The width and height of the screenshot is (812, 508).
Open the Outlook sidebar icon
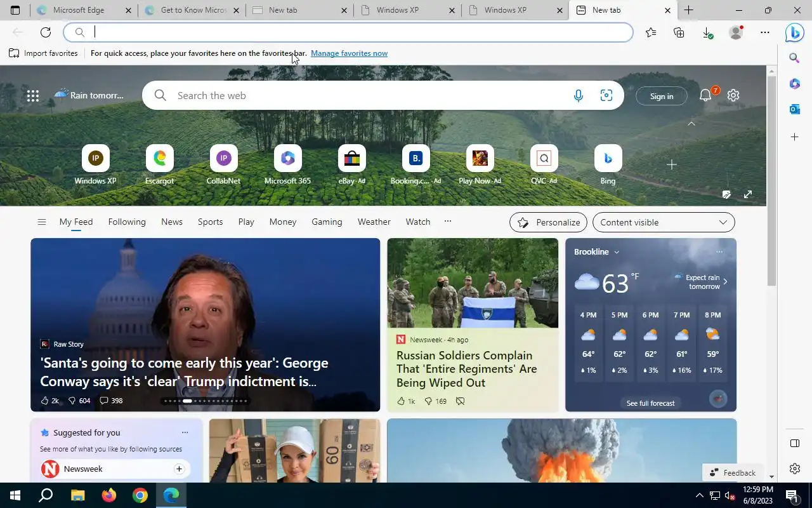(794, 110)
